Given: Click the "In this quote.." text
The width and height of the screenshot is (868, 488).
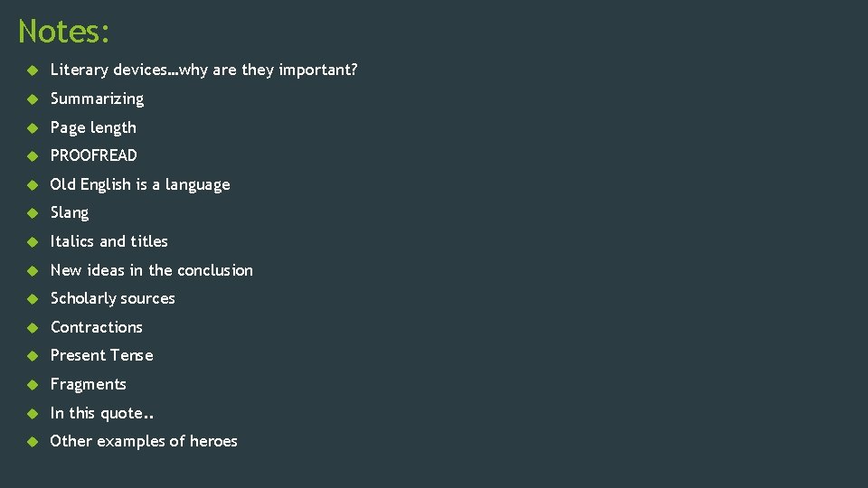Looking at the screenshot, I should click(x=102, y=413).
